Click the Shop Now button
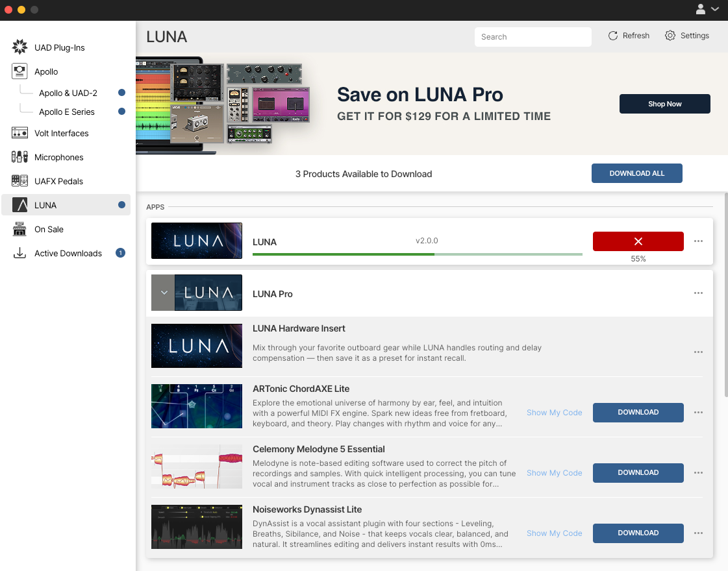728x571 pixels. point(664,104)
